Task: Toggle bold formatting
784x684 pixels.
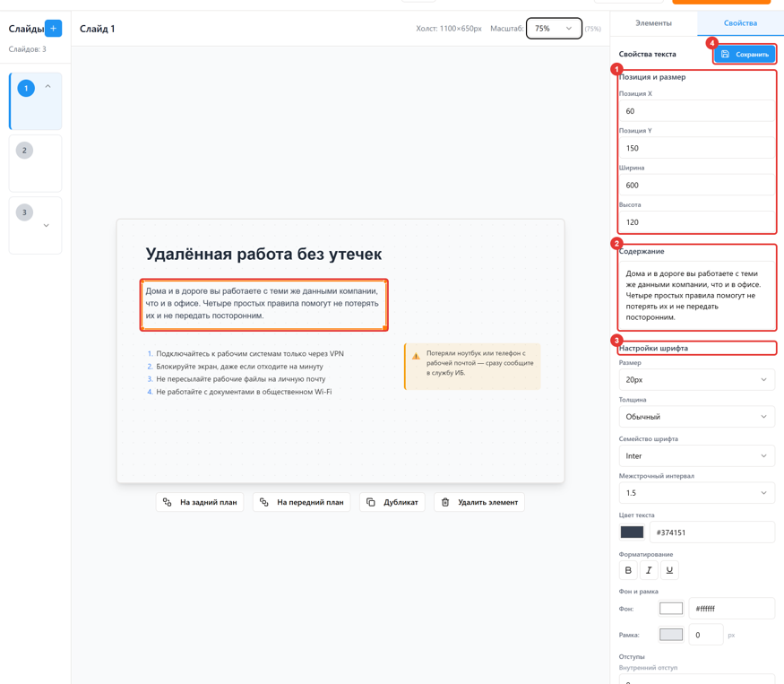Action: (628, 570)
